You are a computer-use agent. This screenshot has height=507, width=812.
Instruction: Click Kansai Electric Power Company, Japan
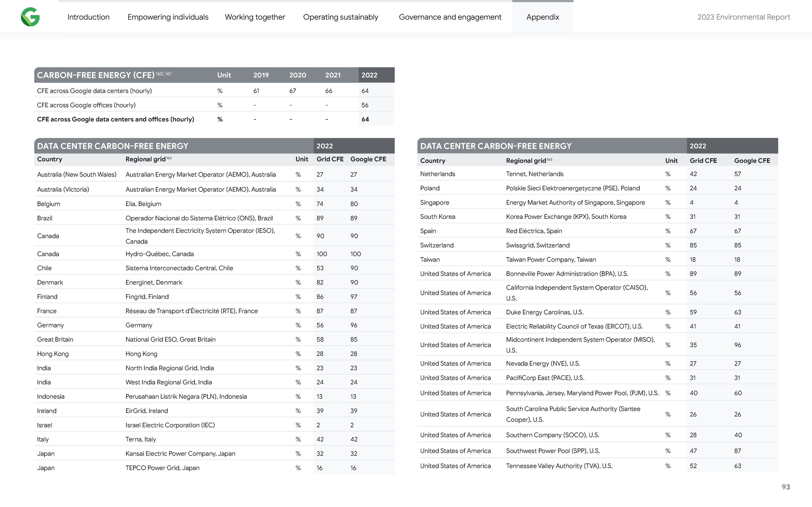pos(180,454)
